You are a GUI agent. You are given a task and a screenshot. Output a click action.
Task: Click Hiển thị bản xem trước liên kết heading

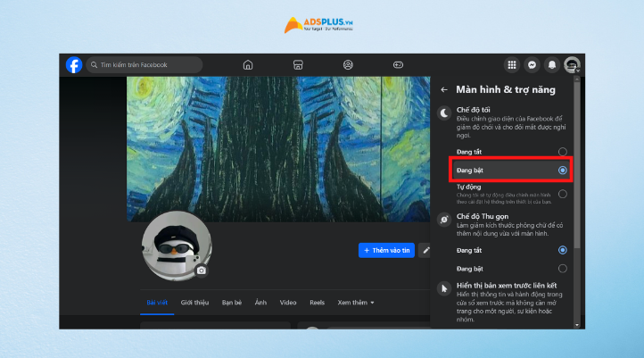[x=507, y=286]
